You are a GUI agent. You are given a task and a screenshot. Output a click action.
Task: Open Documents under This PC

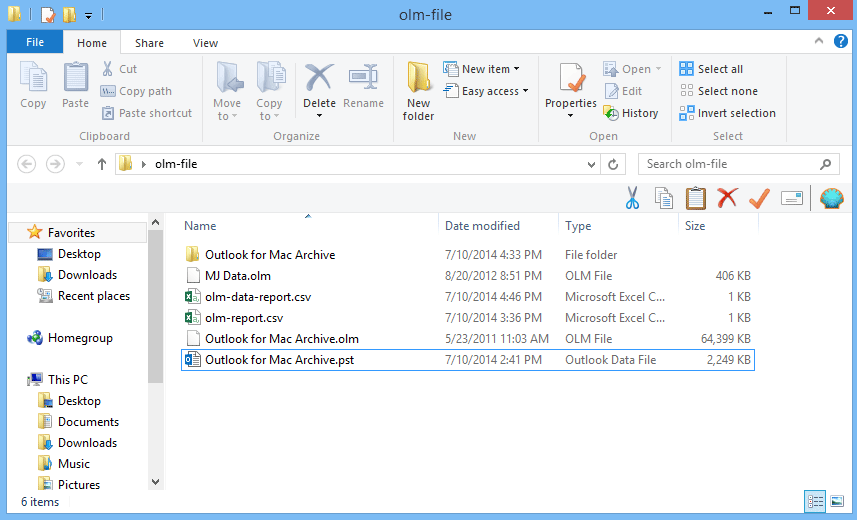tap(88, 422)
